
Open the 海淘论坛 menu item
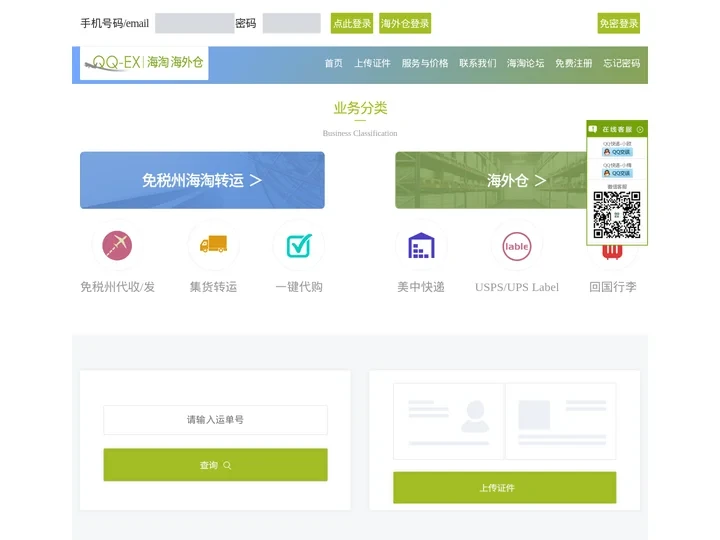point(525,63)
